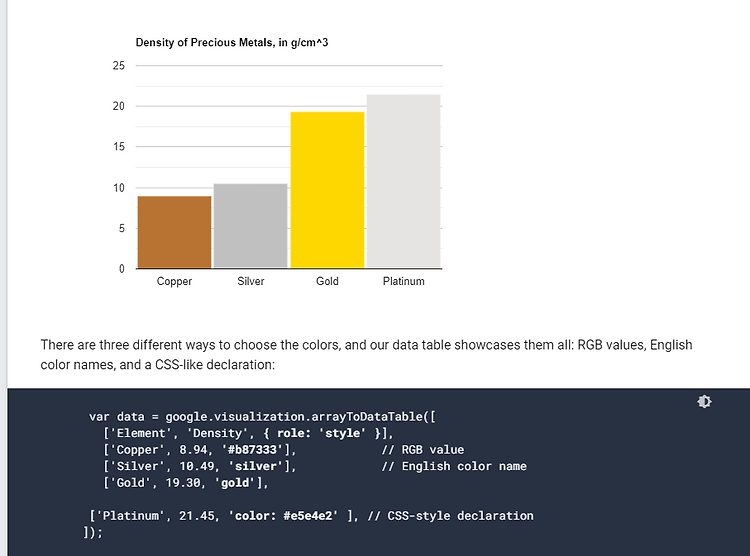
Task: Click the gray Silver bar
Action: tap(251, 226)
